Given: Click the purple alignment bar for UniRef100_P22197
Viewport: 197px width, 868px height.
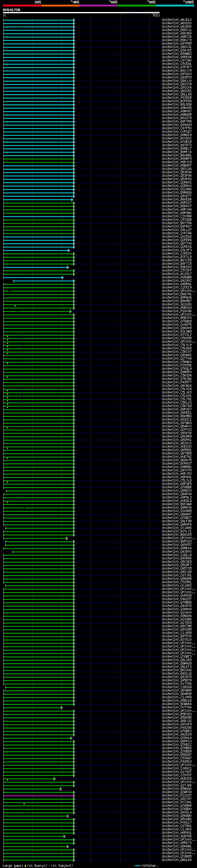Looking at the screenshot, I should (39, 796).
